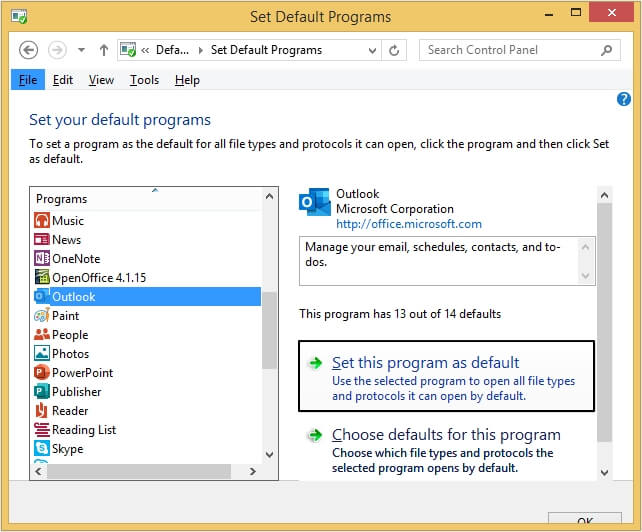Click the Reading List icon
This screenshot has width=642, height=532.
[42, 429]
